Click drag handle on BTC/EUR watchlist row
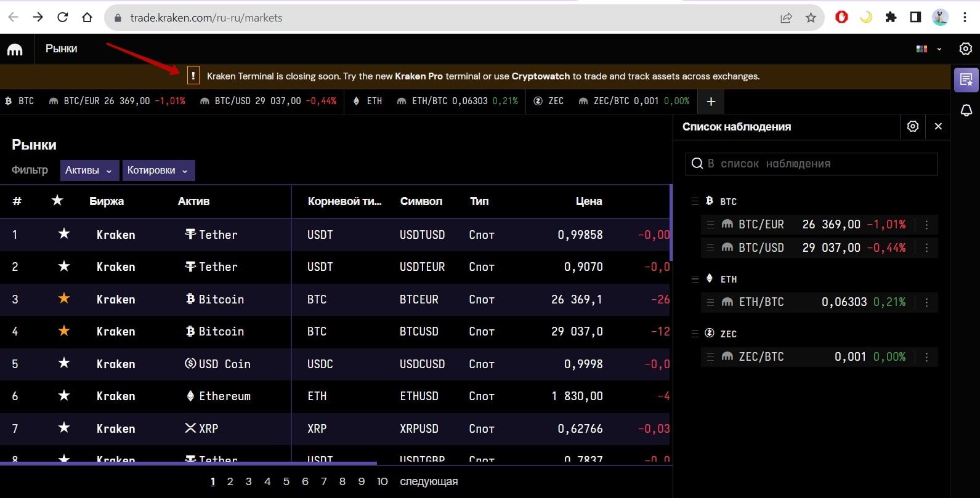This screenshot has height=498, width=980. (710, 225)
